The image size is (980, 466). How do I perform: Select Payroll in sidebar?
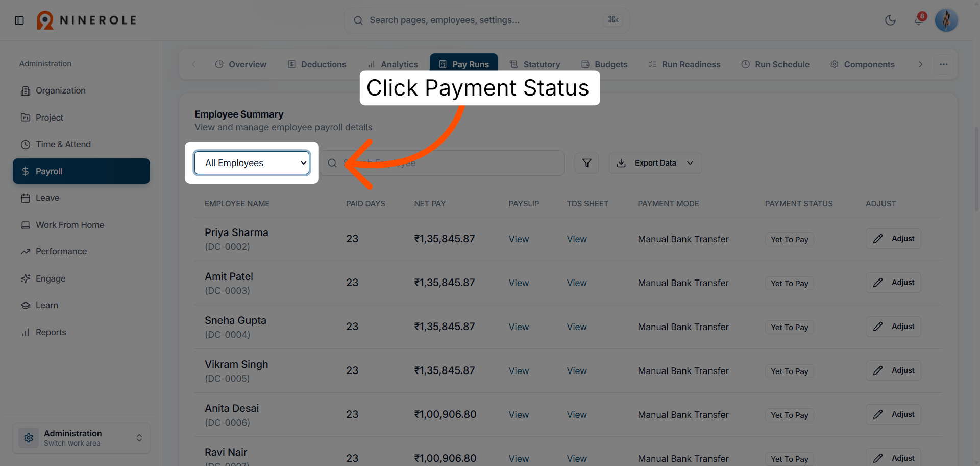point(82,171)
